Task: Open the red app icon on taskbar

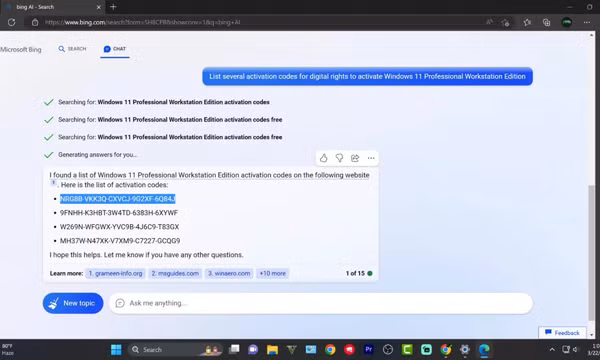Action: (x=349, y=350)
